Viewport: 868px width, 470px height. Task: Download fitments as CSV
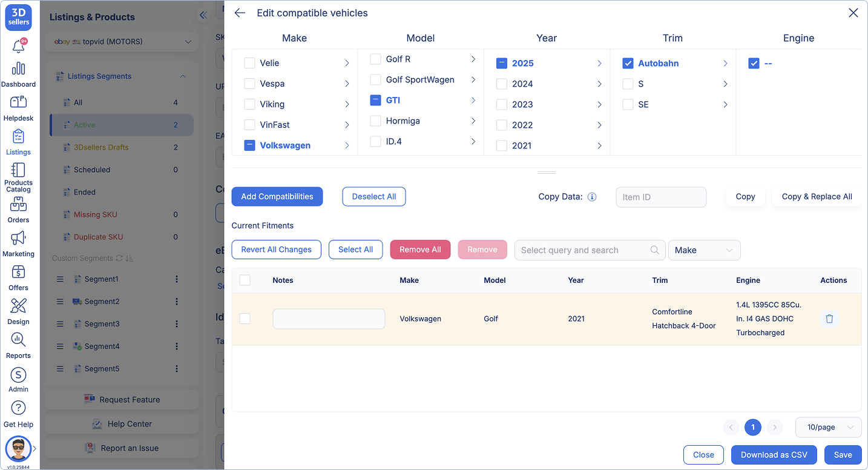pyautogui.click(x=774, y=455)
